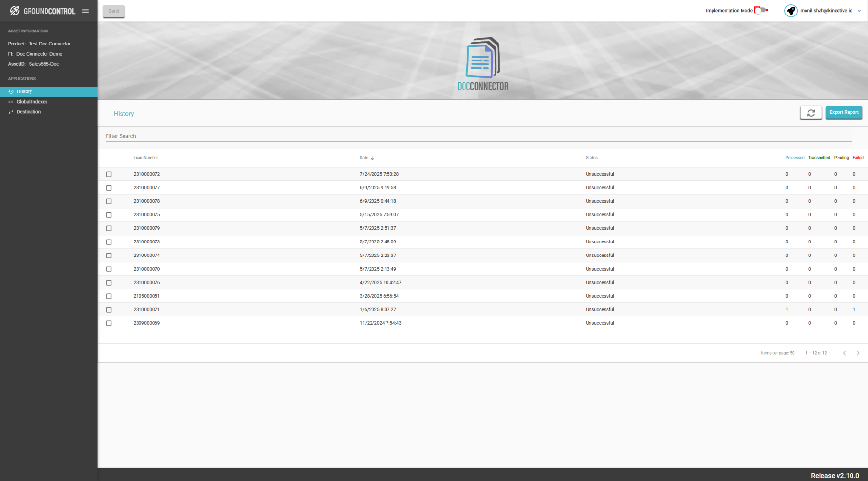The width and height of the screenshot is (868, 481).
Task: Open History in the sidebar
Action: 48,91
